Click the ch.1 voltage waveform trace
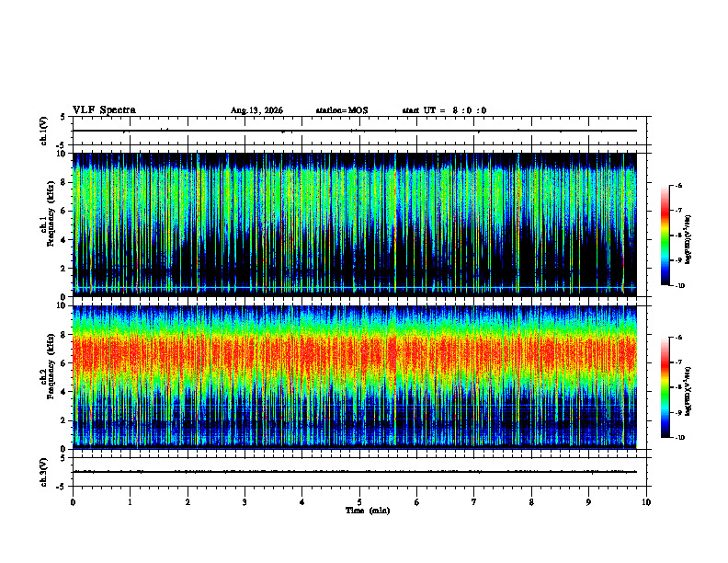Image resolution: width=728 pixels, height=563 pixels. (354, 131)
